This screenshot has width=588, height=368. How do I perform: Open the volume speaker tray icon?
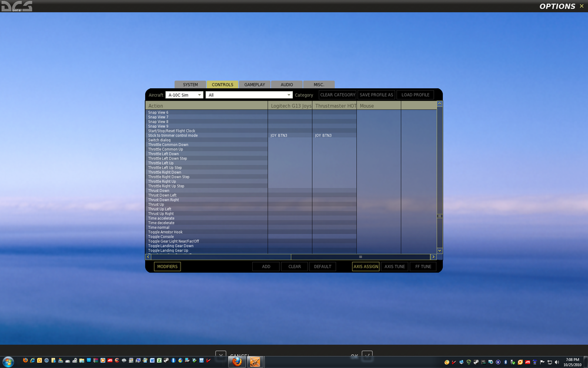pyautogui.click(x=556, y=362)
